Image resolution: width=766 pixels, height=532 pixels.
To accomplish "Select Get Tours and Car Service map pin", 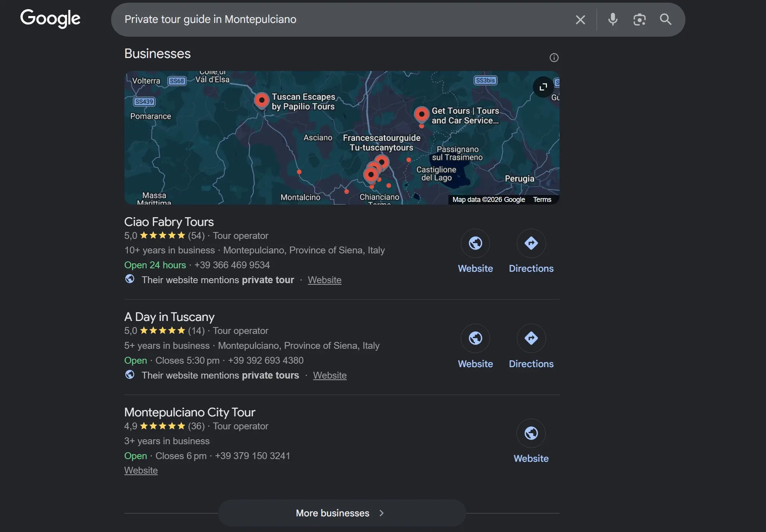I will (421, 114).
